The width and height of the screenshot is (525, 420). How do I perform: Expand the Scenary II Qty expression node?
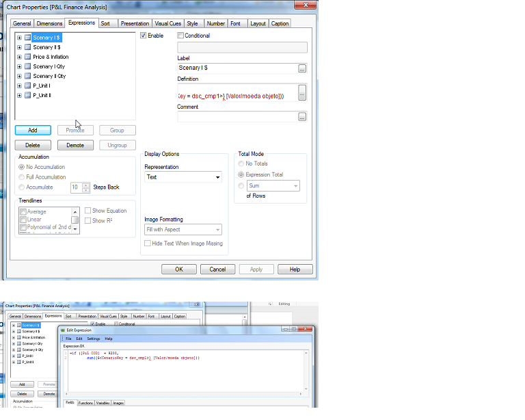(19, 76)
